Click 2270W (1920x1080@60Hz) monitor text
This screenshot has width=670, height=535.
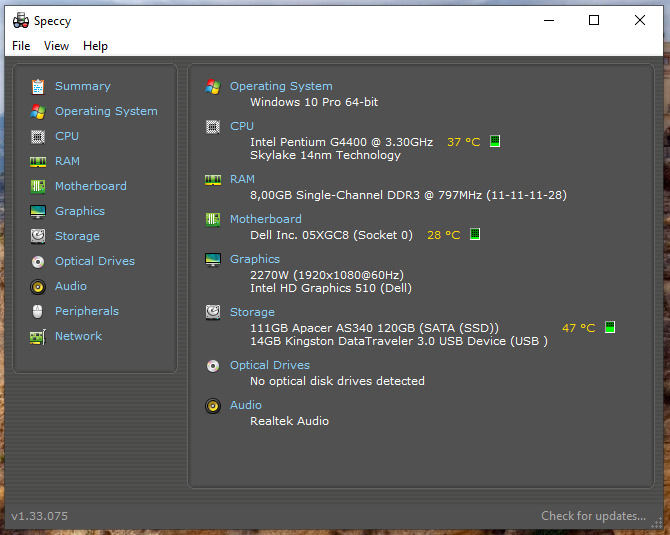pyautogui.click(x=327, y=275)
